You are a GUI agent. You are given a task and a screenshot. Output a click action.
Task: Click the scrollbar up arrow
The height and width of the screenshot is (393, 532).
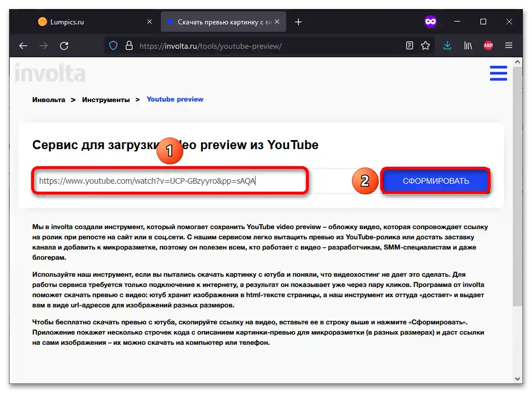(517, 62)
